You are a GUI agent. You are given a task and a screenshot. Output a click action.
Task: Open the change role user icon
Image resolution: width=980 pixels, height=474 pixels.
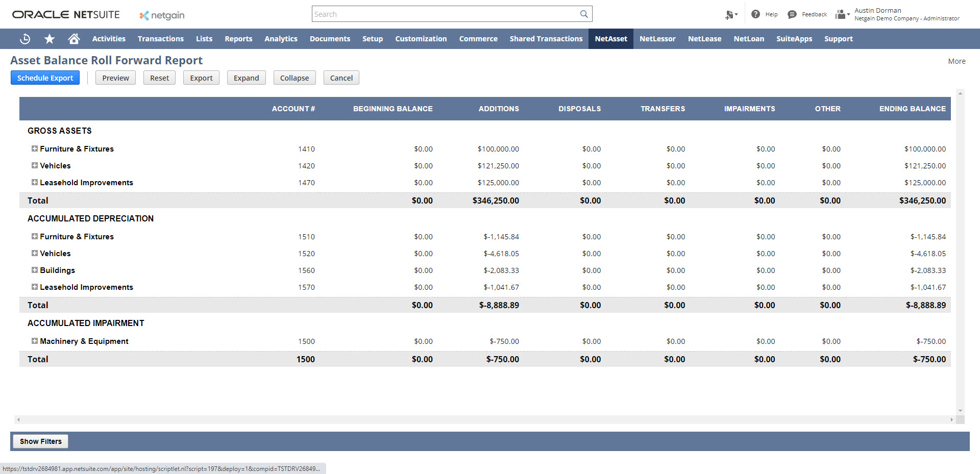pyautogui.click(x=842, y=14)
